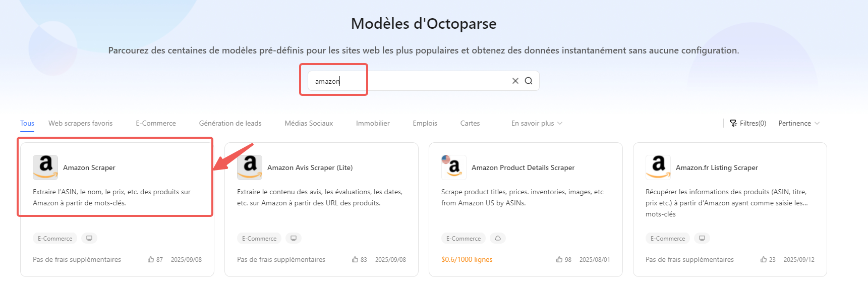Switch to the E-Commerce tab
868x281 pixels.
(156, 123)
